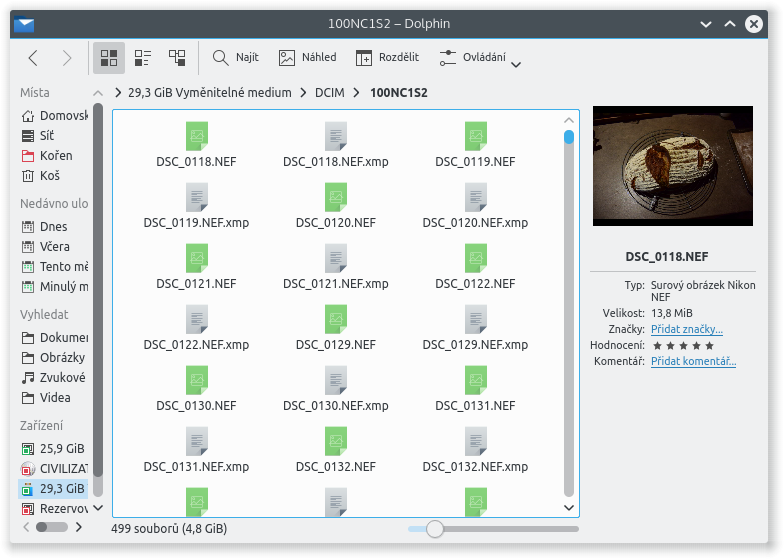Screen dimensions: 784x559
Task: Select file DSC_0129.NEF
Action: point(336,328)
